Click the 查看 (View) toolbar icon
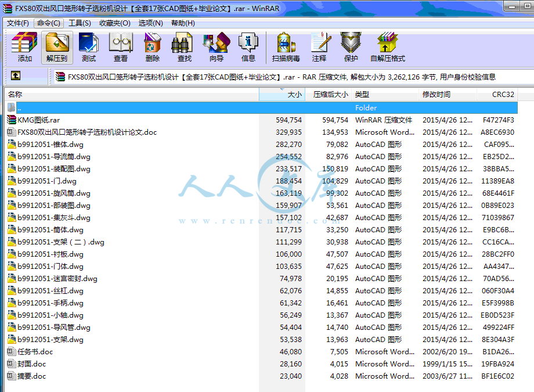534x392 pixels. pyautogui.click(x=121, y=47)
